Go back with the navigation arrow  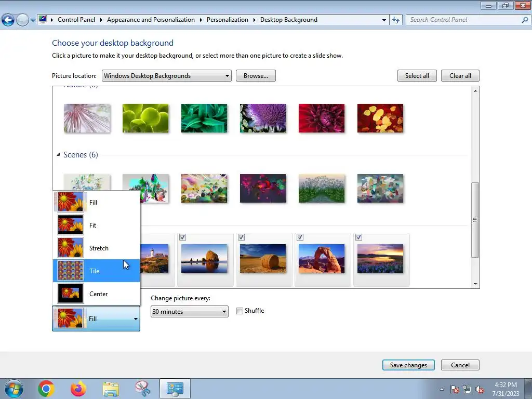point(8,20)
